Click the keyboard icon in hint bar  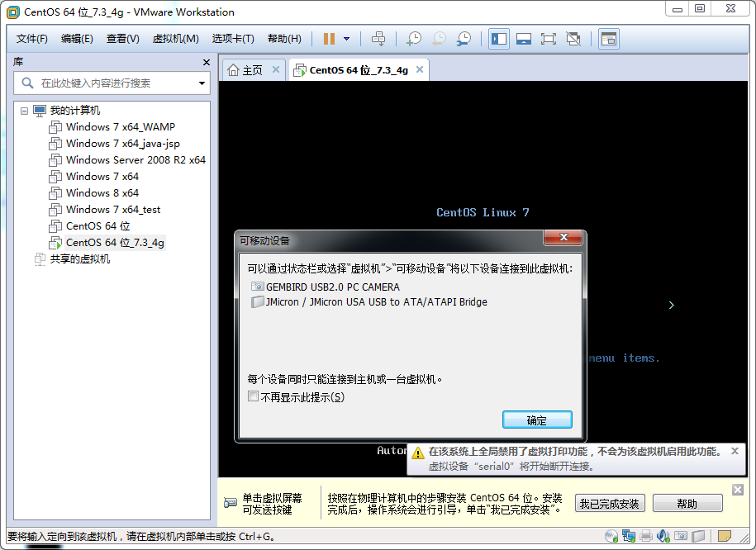coord(231,503)
